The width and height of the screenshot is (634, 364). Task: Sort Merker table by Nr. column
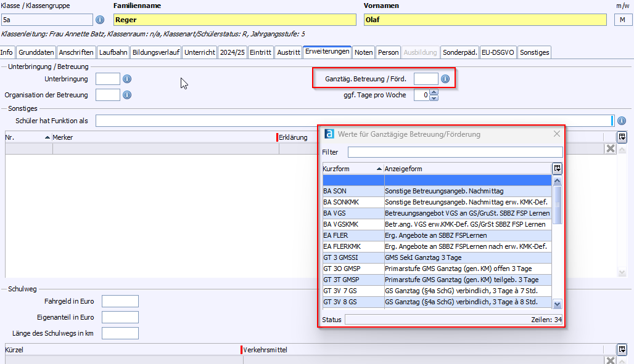coord(25,137)
